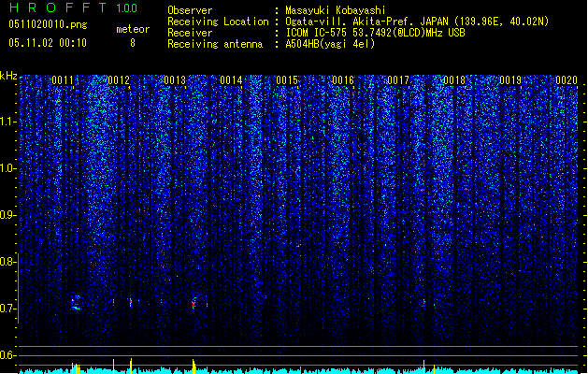Click the 0013 time marker
The height and width of the screenshot is (374, 588).
coord(175,80)
